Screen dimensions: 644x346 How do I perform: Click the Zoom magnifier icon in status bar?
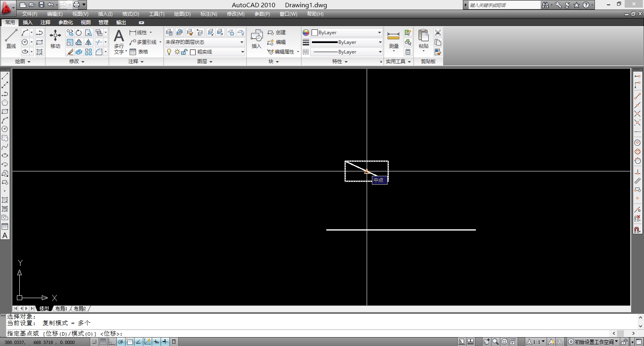click(495, 342)
